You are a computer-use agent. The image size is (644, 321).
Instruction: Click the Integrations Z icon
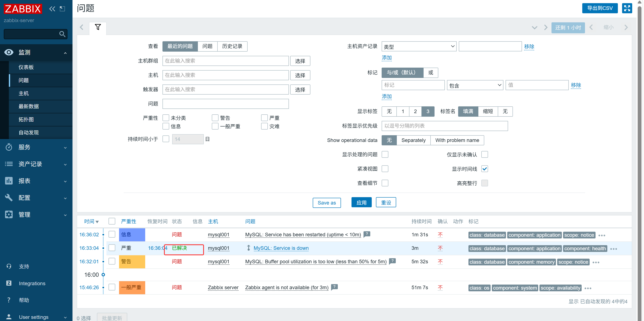pos(9,283)
